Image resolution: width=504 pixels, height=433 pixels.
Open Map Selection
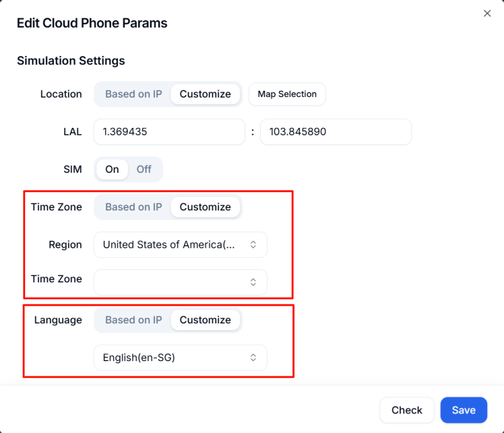tap(287, 94)
